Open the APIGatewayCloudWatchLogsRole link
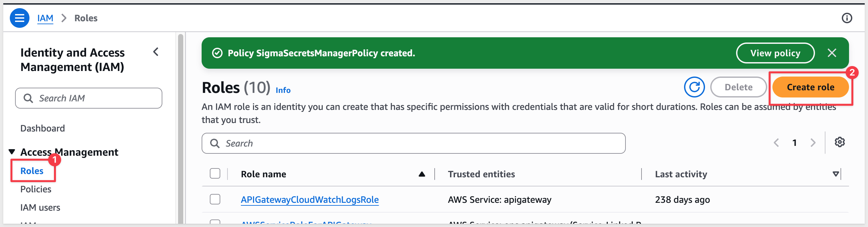This screenshot has height=227, width=868. [x=310, y=200]
